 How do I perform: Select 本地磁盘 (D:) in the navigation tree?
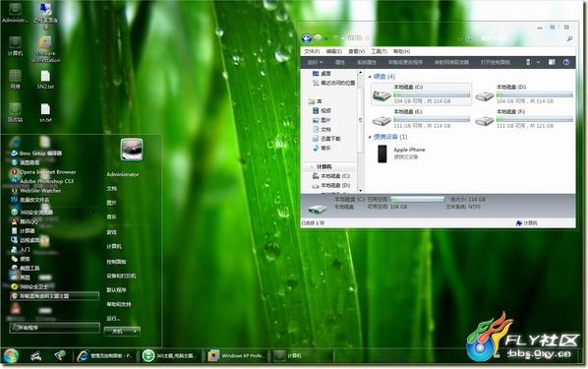coord(331,185)
